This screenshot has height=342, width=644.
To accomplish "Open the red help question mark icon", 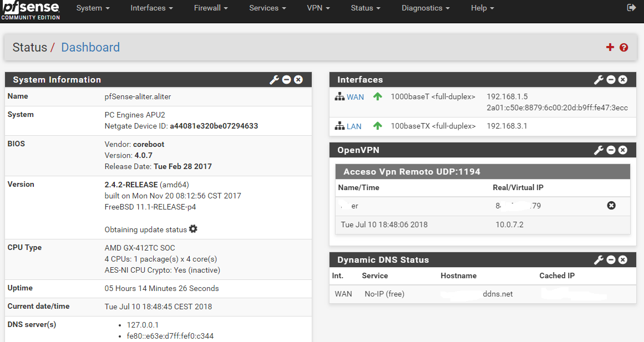I will [623, 48].
